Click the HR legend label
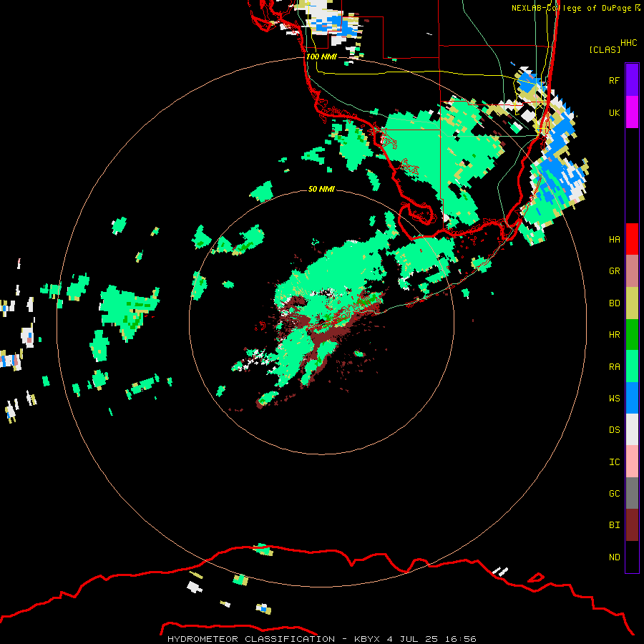The width and height of the screenshot is (644, 644). [x=614, y=335]
